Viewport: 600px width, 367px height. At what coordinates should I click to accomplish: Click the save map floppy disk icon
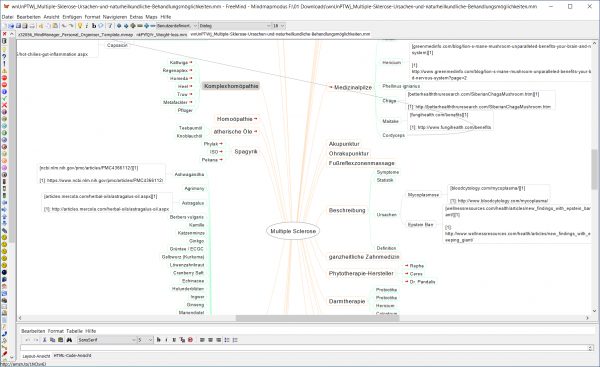coord(18,26)
